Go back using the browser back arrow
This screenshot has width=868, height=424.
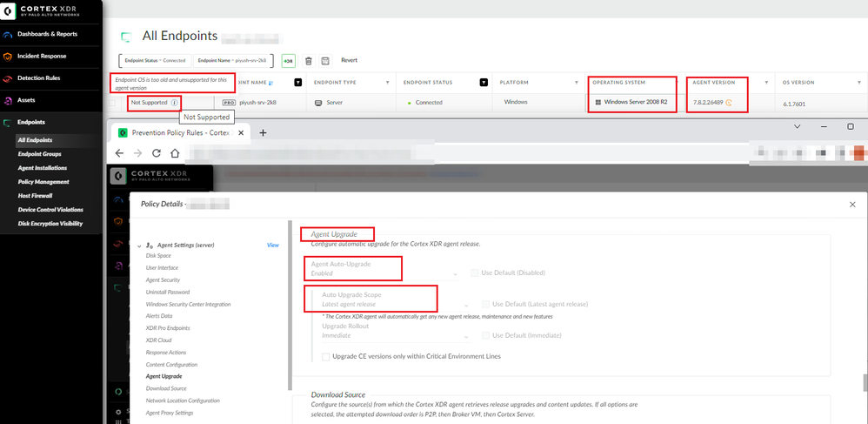pyautogui.click(x=119, y=153)
